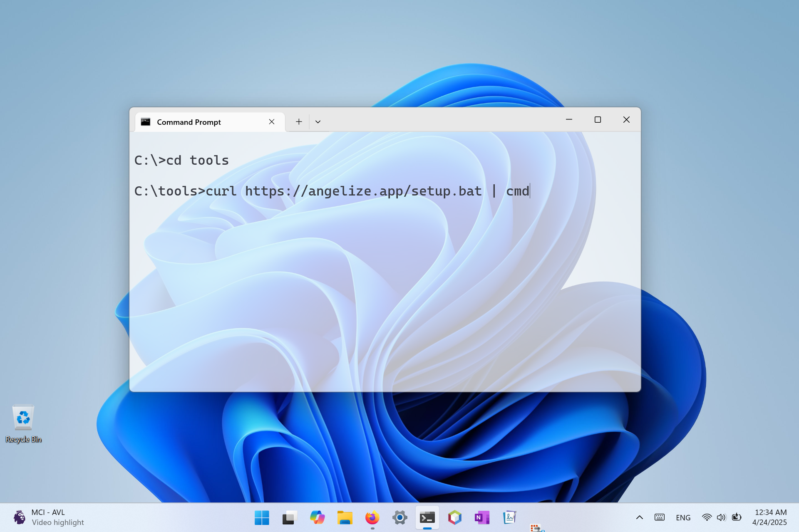
Task: Select the Command Prompt tab title
Action: (x=189, y=122)
